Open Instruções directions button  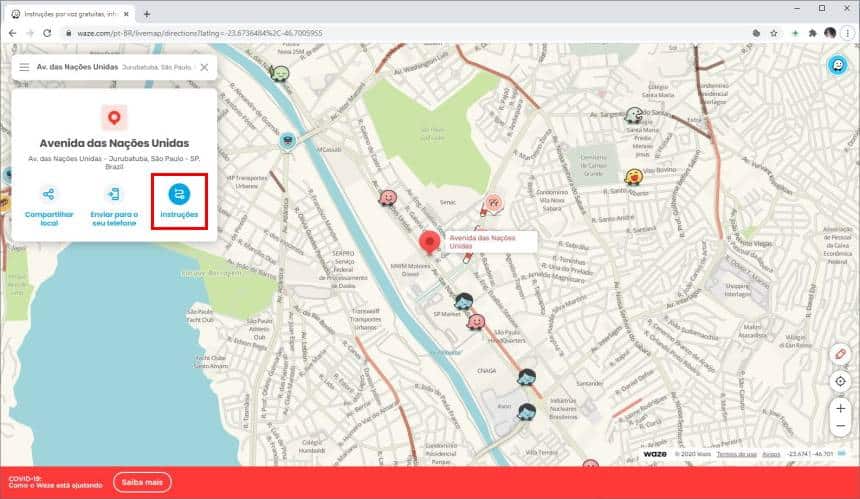coord(179,201)
